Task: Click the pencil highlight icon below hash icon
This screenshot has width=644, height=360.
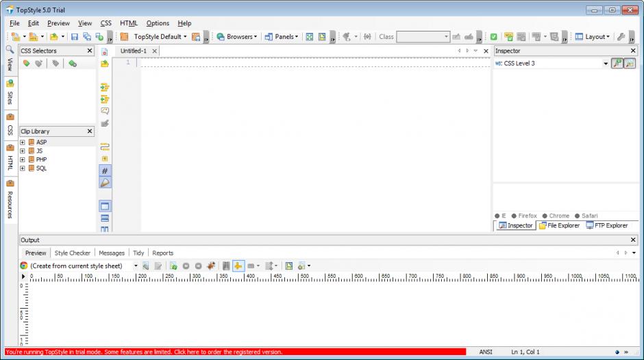Action: click(105, 183)
